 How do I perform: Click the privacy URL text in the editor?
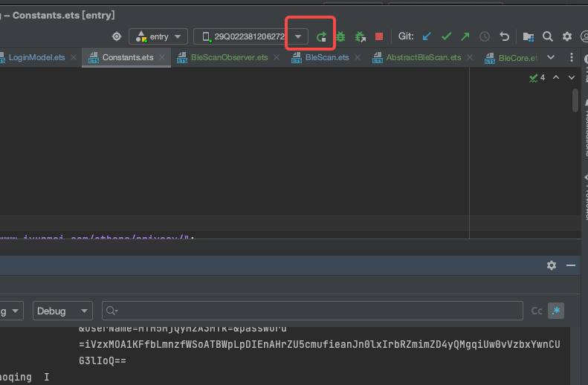(97, 237)
